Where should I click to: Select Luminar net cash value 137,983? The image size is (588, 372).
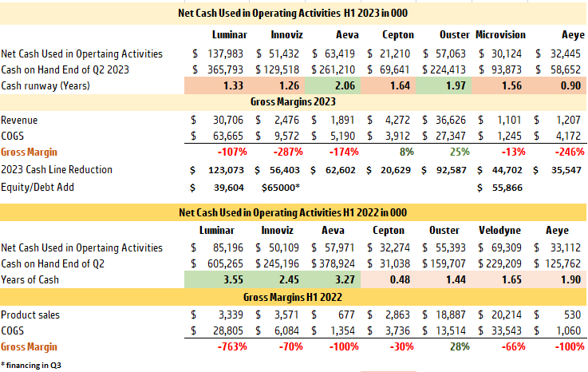225,53
